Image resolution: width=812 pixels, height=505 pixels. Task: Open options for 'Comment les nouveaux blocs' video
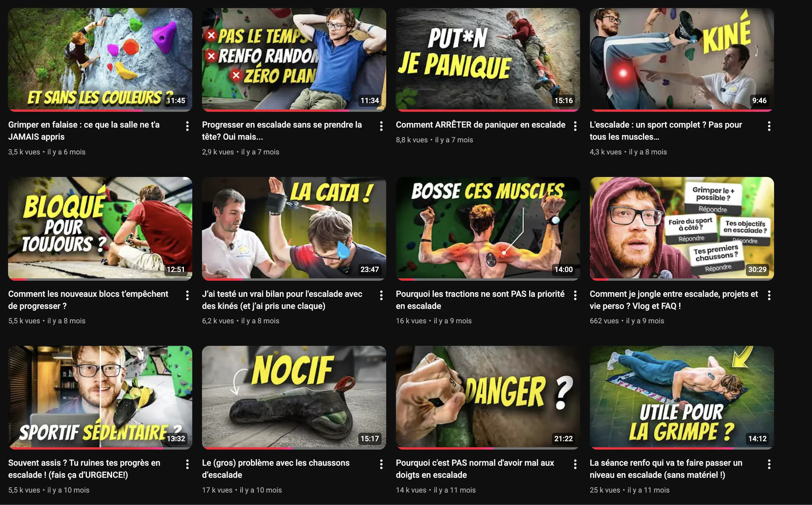point(187,295)
